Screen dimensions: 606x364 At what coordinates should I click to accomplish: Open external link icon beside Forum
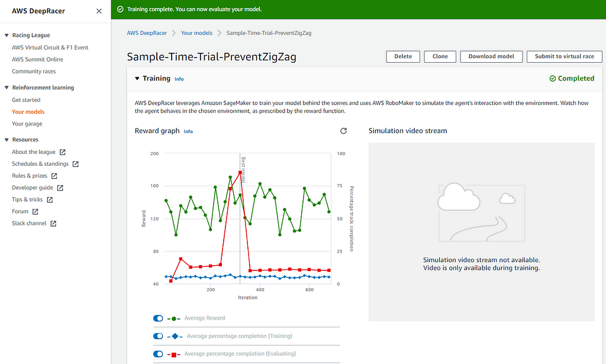pos(35,212)
